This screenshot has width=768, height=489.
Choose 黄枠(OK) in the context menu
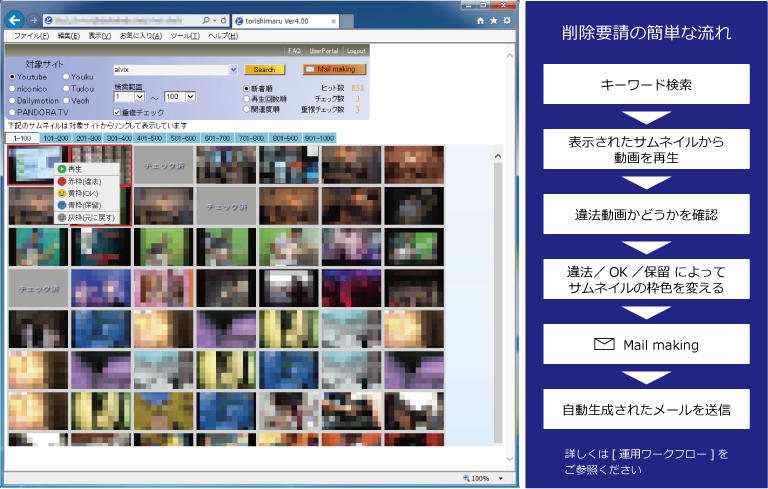tap(86, 193)
